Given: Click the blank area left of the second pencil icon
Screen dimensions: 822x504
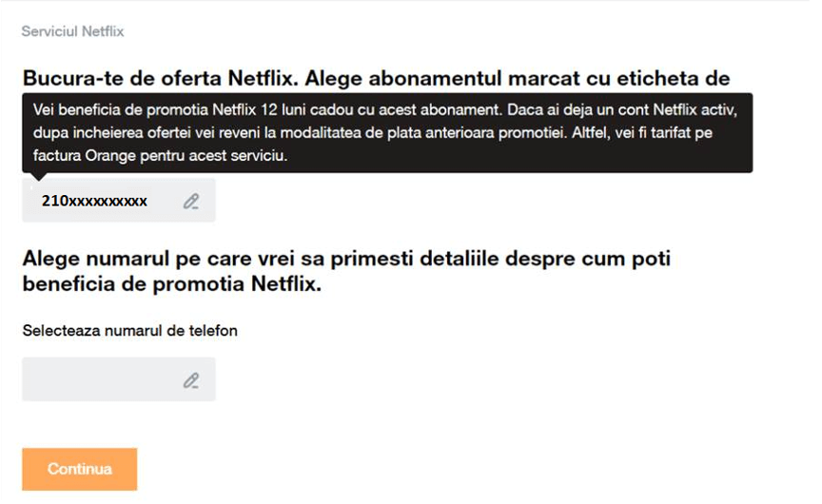Looking at the screenshot, I should 102,379.
